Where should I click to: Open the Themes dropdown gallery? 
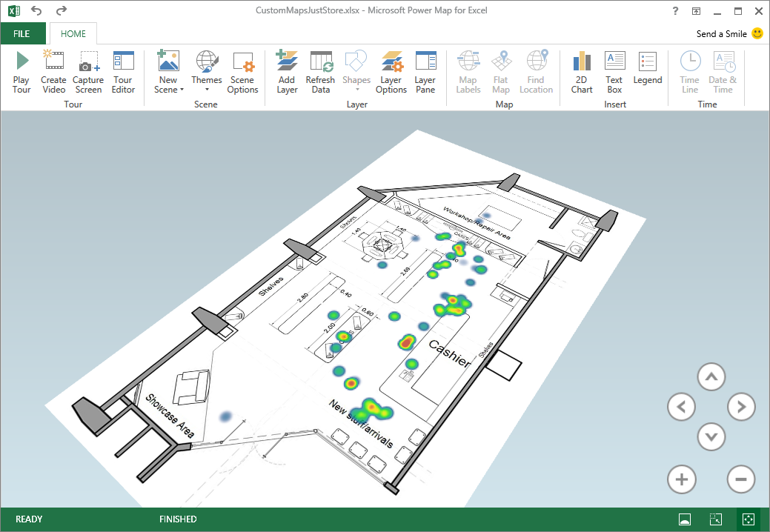click(206, 90)
